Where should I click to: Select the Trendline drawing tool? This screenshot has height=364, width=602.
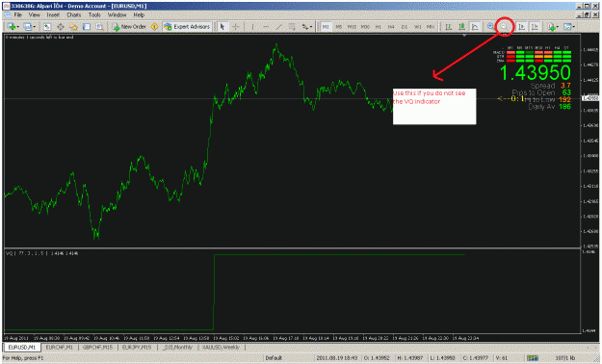click(x=279, y=27)
